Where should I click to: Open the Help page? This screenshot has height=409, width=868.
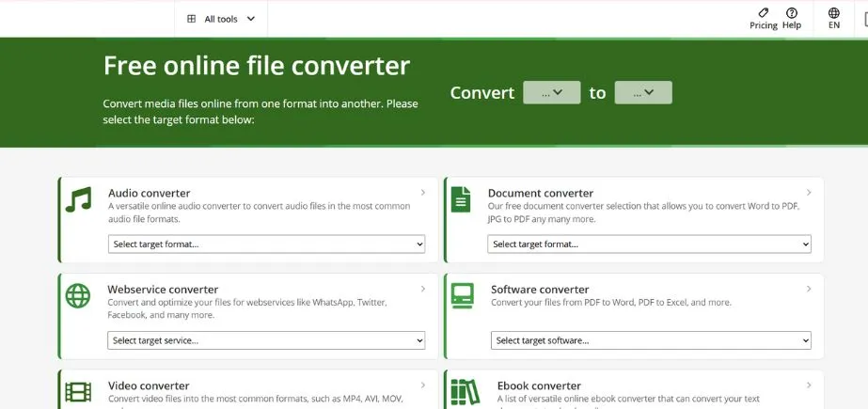[792, 19]
